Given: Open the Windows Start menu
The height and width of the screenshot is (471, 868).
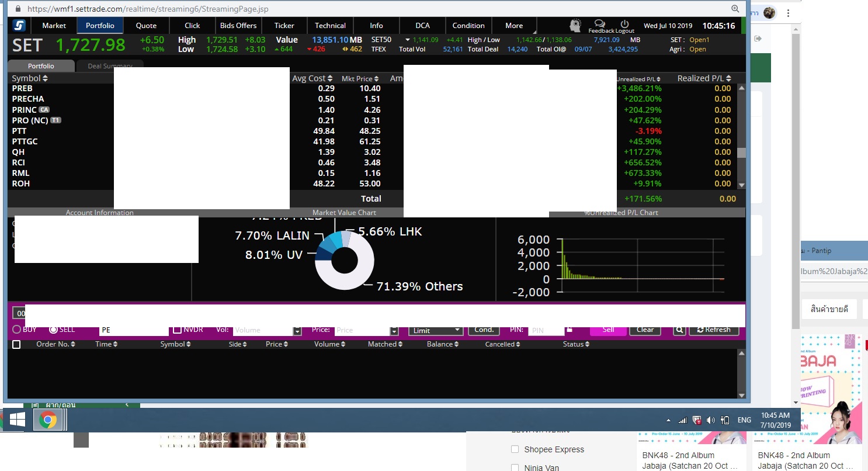Looking at the screenshot, I should coord(16,420).
